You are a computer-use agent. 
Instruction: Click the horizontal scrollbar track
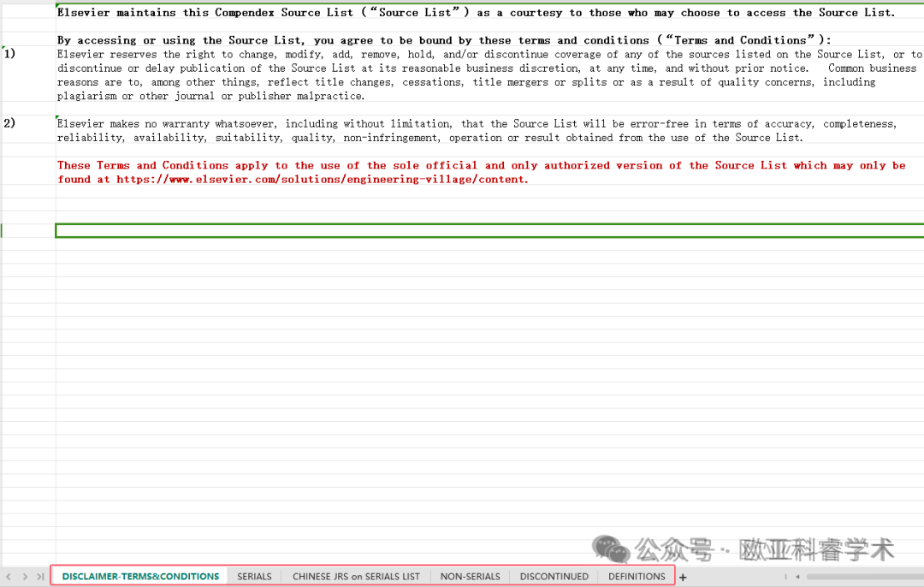[x=864, y=577]
